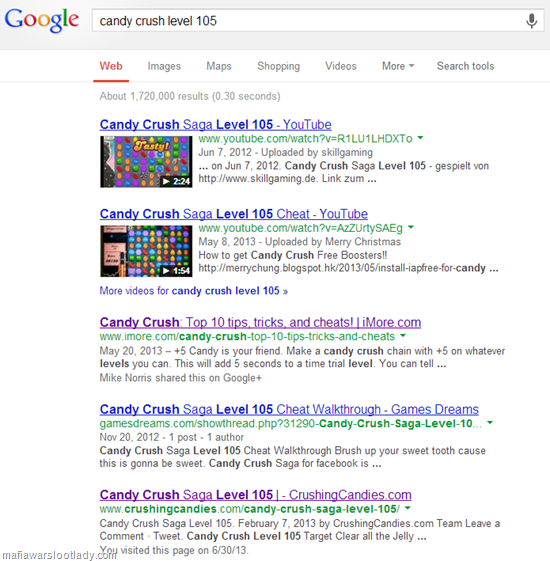This screenshot has height=561, width=550.
Task: Click 'Nov 20, 2012 - 1 post - 1 author' text
Action: pos(171,437)
